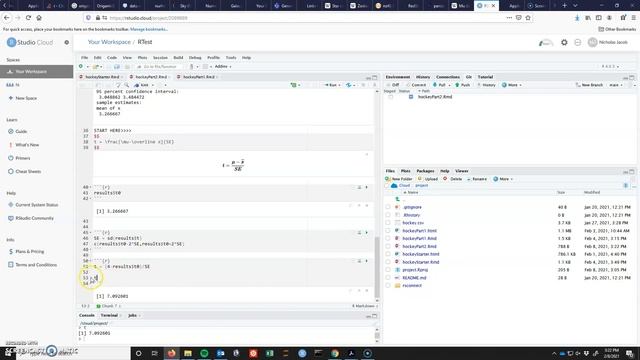Click the Git Push up arrow

[457, 85]
